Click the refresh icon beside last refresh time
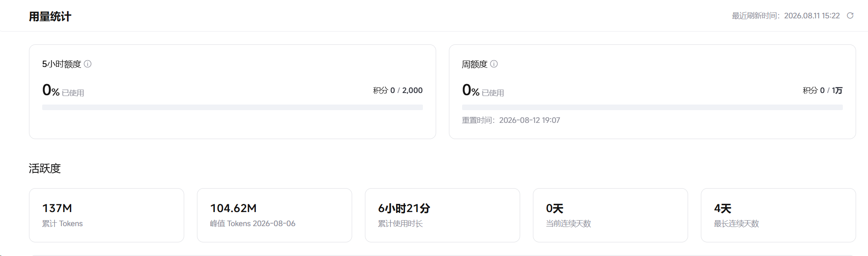Viewport: 868px width, 256px height. point(850,16)
